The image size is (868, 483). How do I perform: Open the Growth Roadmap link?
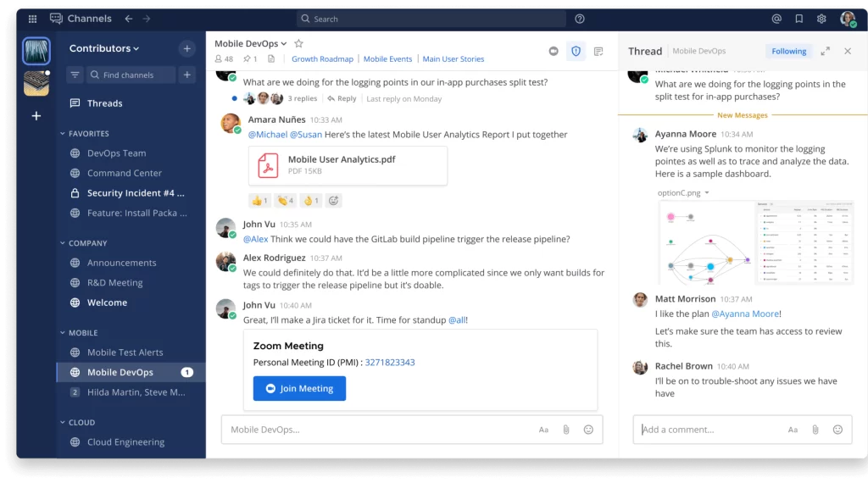click(x=322, y=58)
